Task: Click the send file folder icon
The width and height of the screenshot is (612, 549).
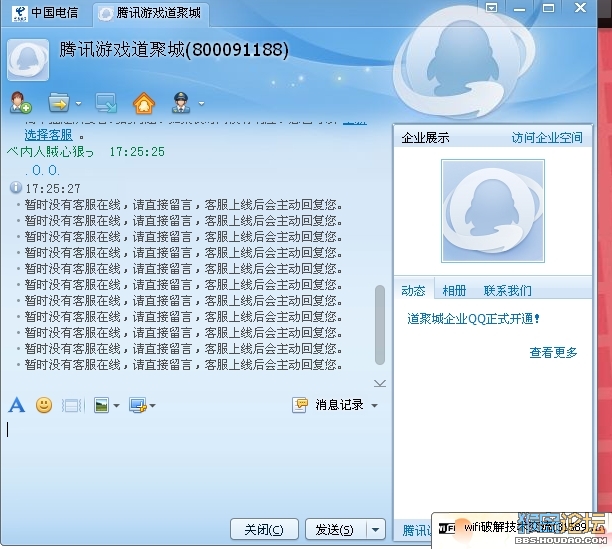Action: (59, 103)
